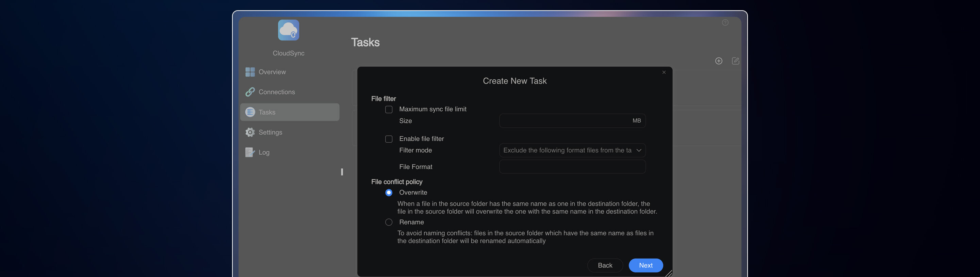Open the Filter mode dropdown
Image resolution: width=980 pixels, height=277 pixels.
point(572,150)
